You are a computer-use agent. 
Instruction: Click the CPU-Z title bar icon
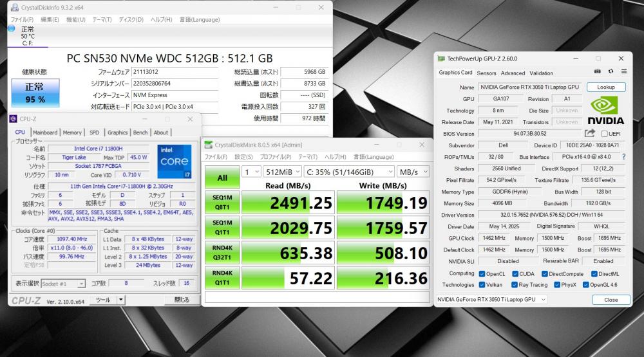13,118
